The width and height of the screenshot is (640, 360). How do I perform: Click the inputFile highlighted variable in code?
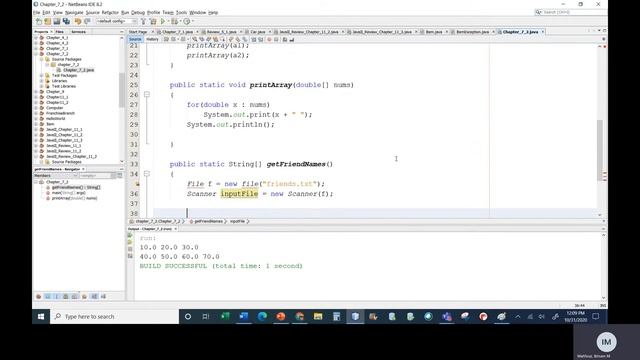pyautogui.click(x=239, y=194)
